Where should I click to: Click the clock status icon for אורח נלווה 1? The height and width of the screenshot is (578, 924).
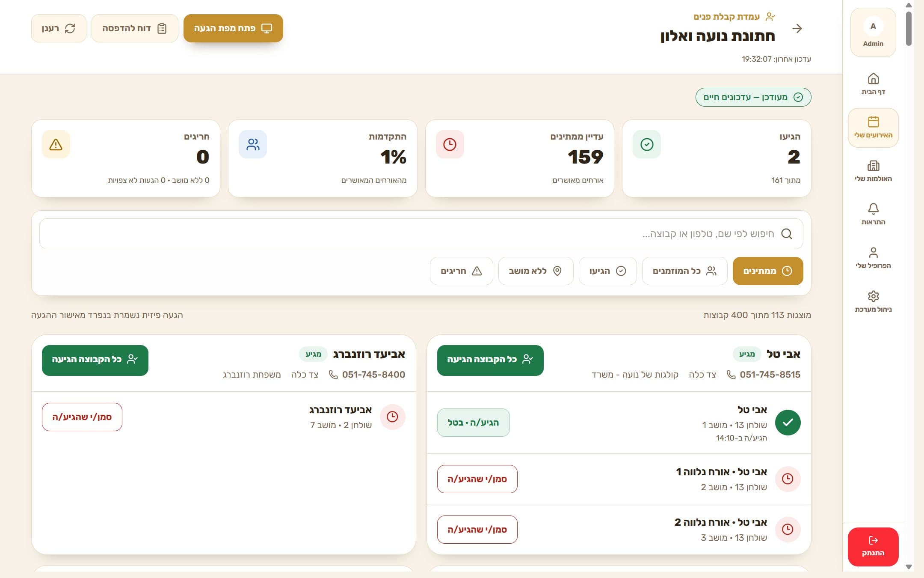click(x=788, y=479)
